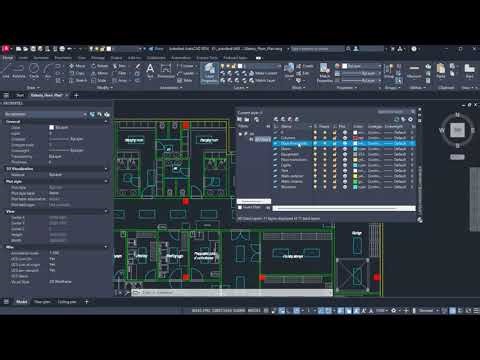The height and width of the screenshot is (360, 480).
Task: Expand the Annotation panel dropdown
Action: click(171, 88)
